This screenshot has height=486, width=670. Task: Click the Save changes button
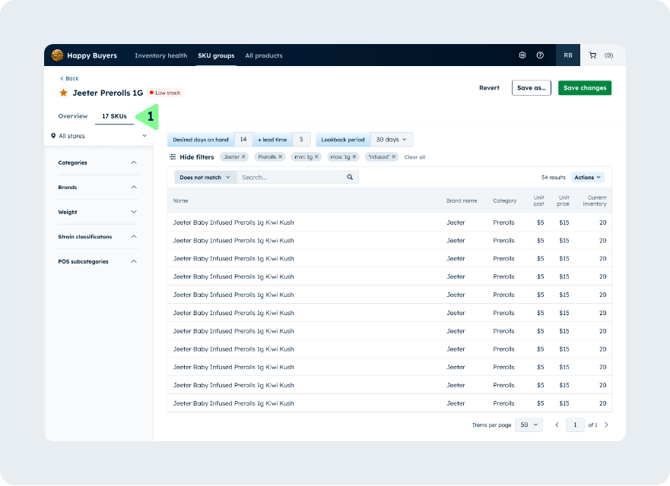tap(585, 88)
